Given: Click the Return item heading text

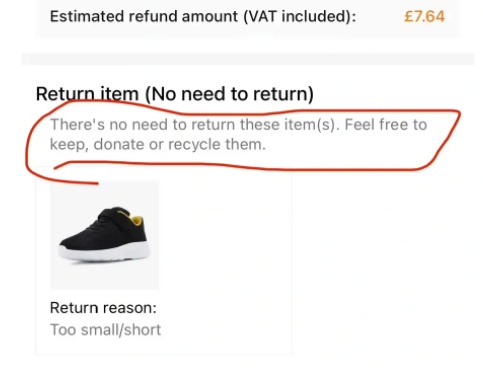Looking at the screenshot, I should [87, 94].
